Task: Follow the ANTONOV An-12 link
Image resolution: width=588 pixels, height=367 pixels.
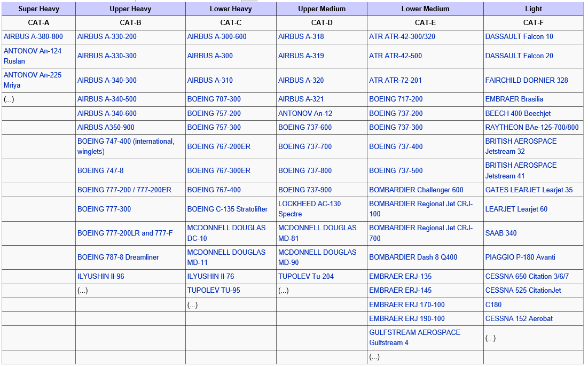Action: click(x=305, y=113)
